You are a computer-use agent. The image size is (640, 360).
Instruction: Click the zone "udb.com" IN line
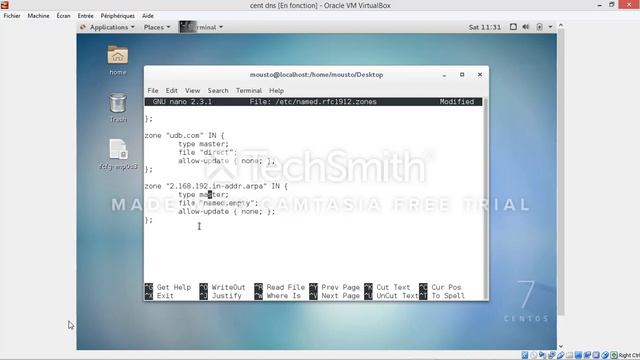[184, 136]
